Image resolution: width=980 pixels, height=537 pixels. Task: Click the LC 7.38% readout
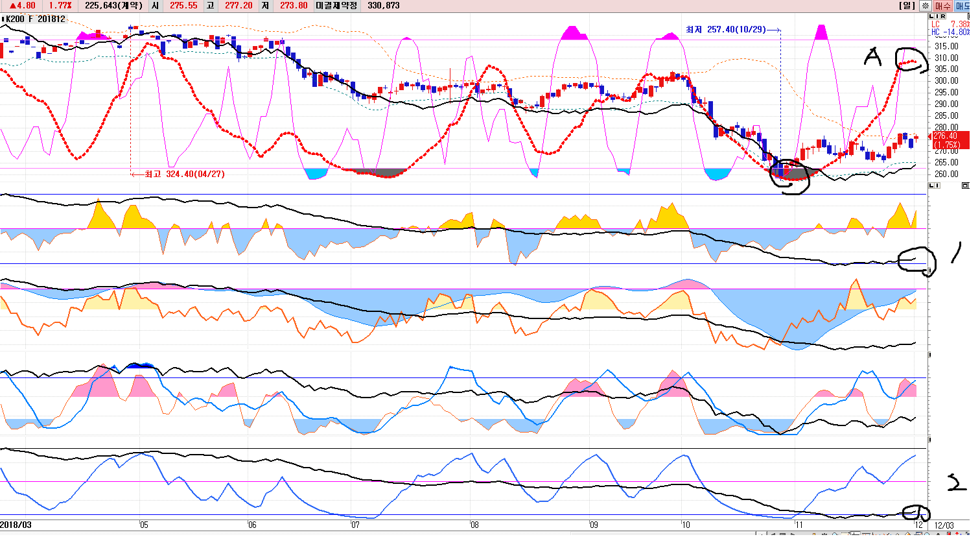pyautogui.click(x=950, y=24)
